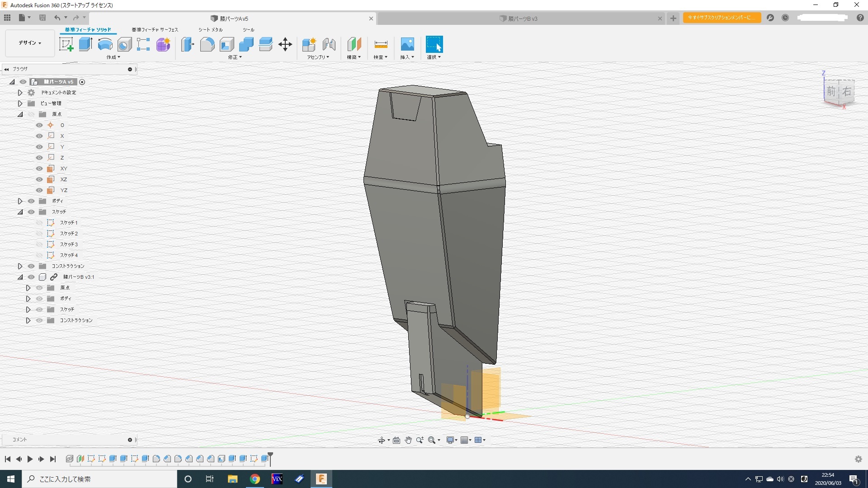Show スケッチ1 by clicking its eye
Image resolution: width=868 pixels, height=488 pixels.
[39, 223]
